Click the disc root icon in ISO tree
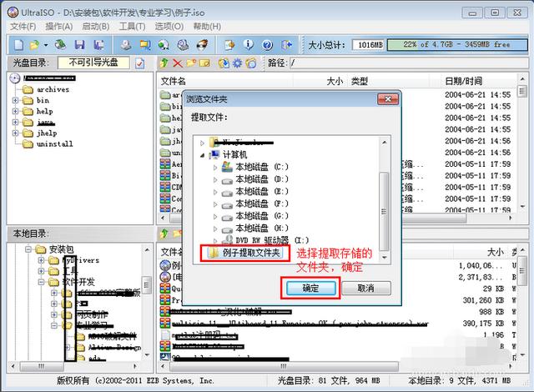This screenshot has height=392, width=534. click(x=15, y=78)
